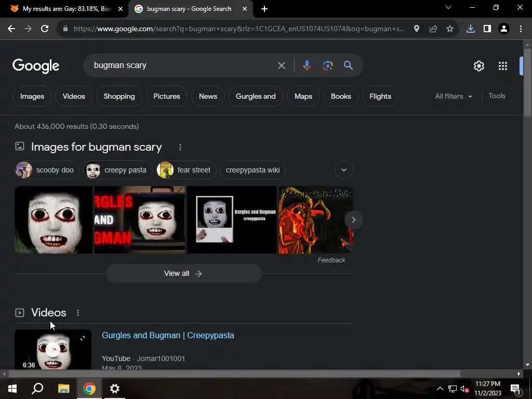This screenshot has width=532, height=399.
Task: Open Google quick settings gear
Action: point(478,66)
